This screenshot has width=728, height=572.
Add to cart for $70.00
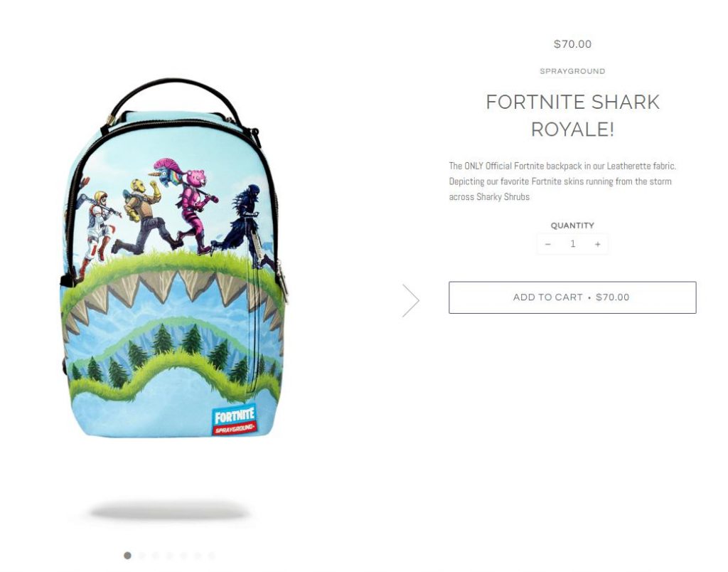coord(572,297)
